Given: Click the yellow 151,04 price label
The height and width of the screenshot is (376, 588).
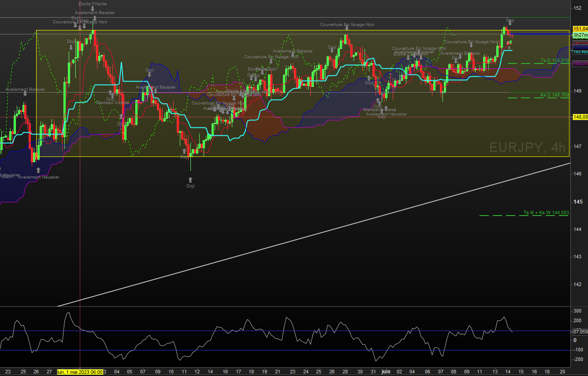Looking at the screenshot, I should (580, 29).
